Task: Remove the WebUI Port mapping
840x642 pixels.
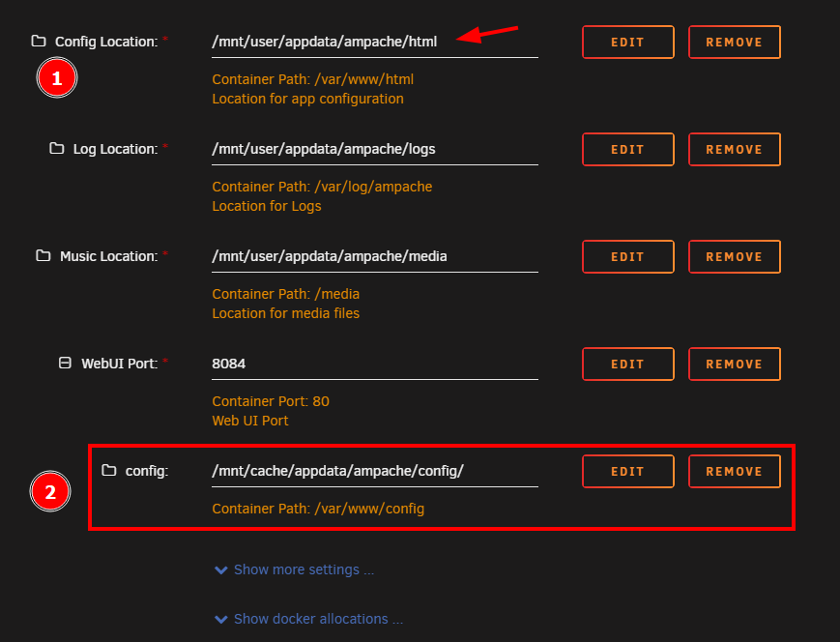Action: [x=734, y=364]
